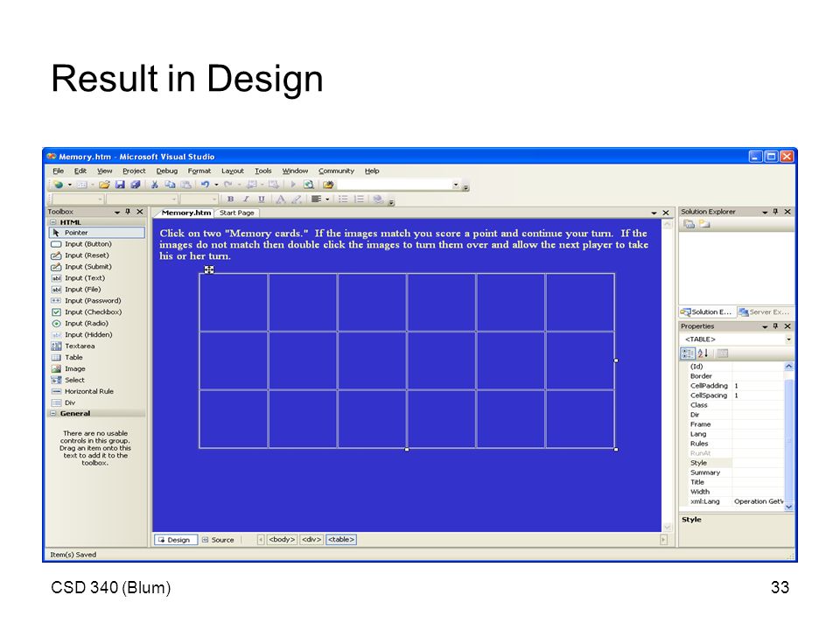Screen dimensions: 840x630
Task: Click the Numbered List icon
Action: 359,199
